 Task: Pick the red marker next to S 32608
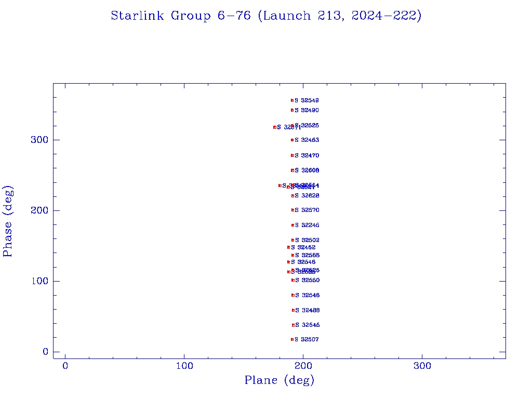[292, 170]
